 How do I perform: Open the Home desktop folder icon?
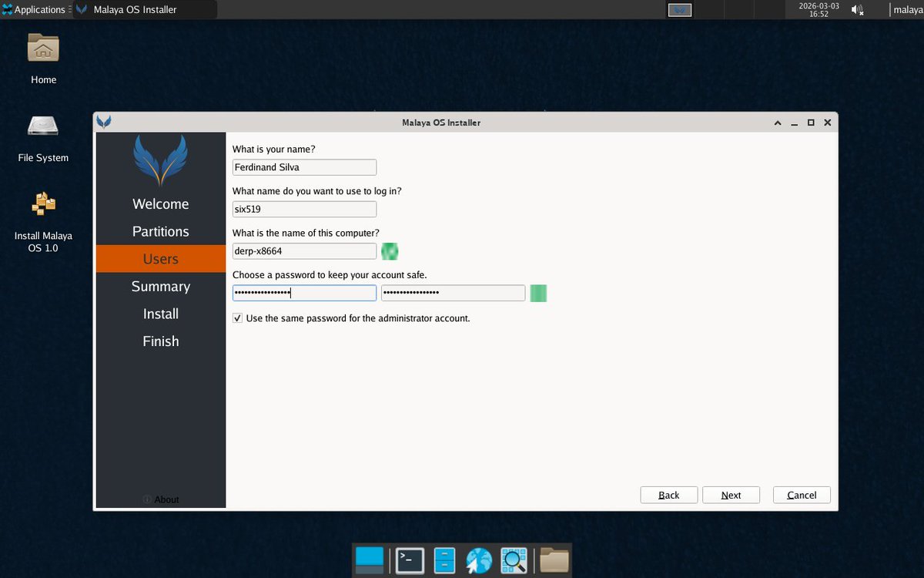[x=43, y=48]
